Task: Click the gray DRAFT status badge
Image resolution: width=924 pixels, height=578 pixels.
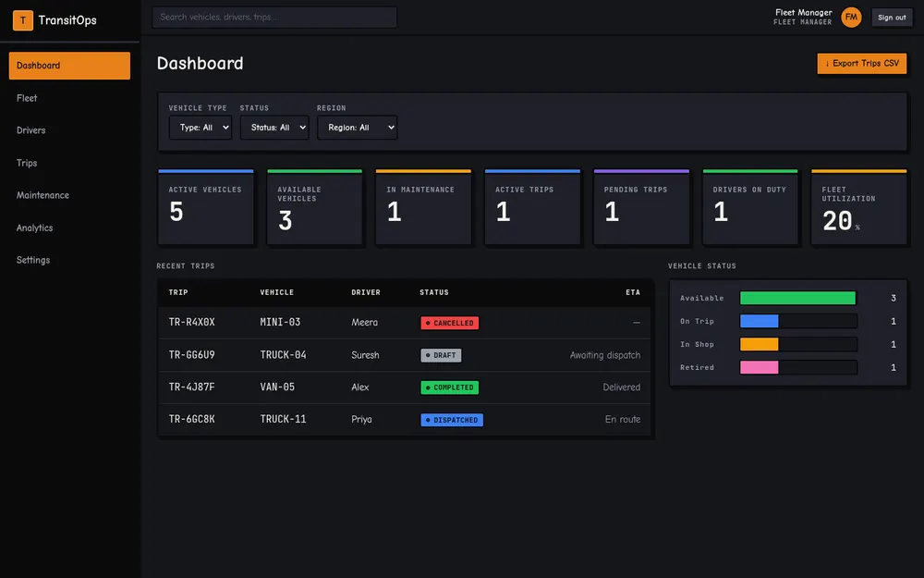Action: [x=441, y=355]
